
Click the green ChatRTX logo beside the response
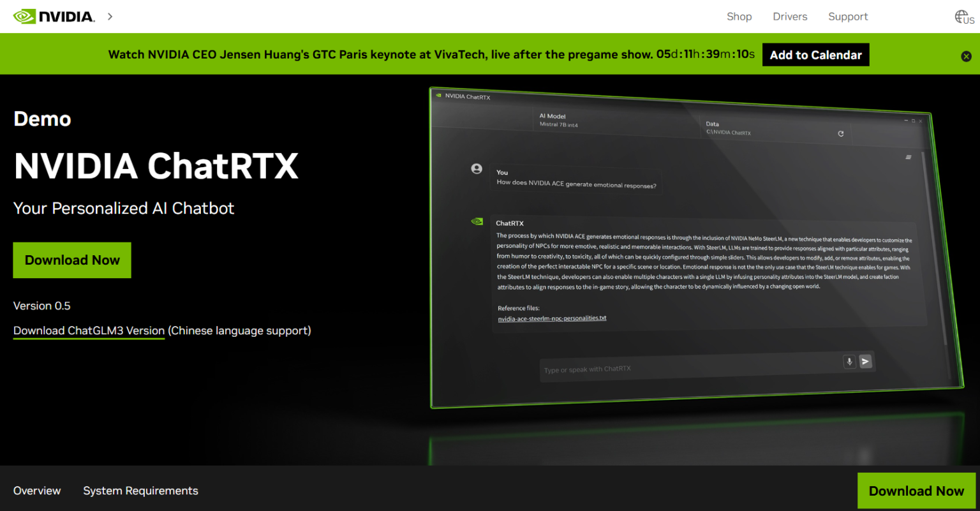pyautogui.click(x=477, y=220)
